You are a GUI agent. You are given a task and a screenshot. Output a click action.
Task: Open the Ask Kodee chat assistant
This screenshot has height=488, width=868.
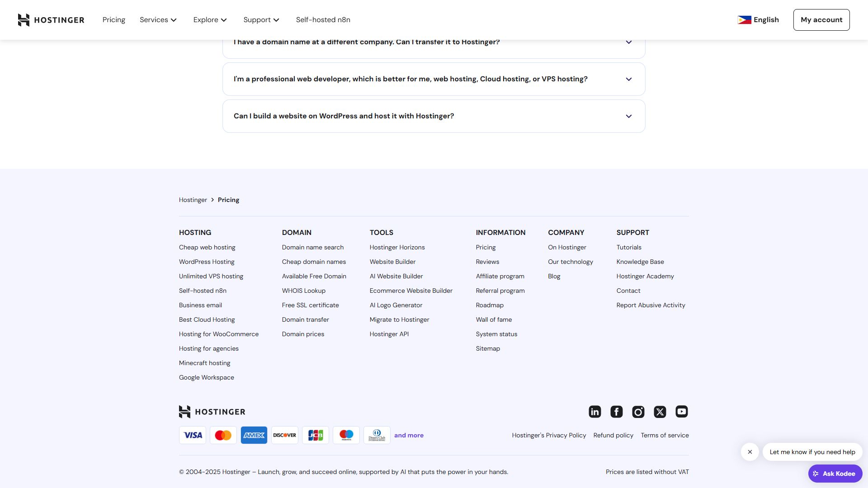pos(835,474)
